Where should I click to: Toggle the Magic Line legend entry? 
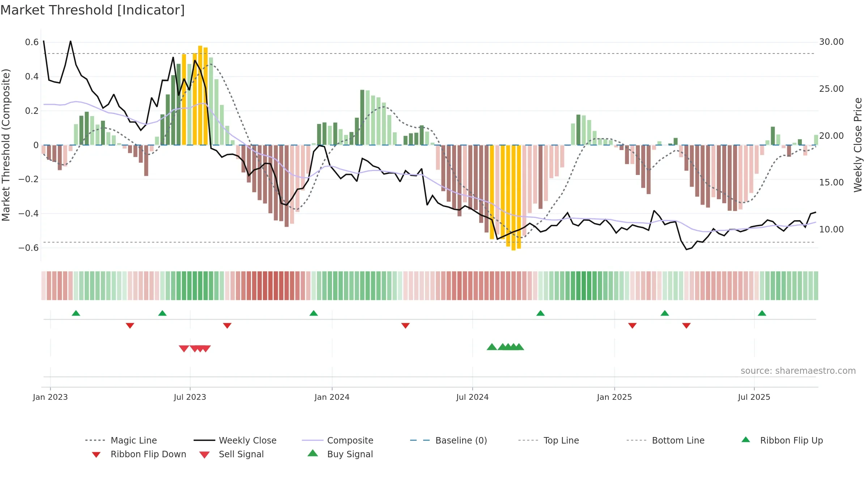point(121,440)
